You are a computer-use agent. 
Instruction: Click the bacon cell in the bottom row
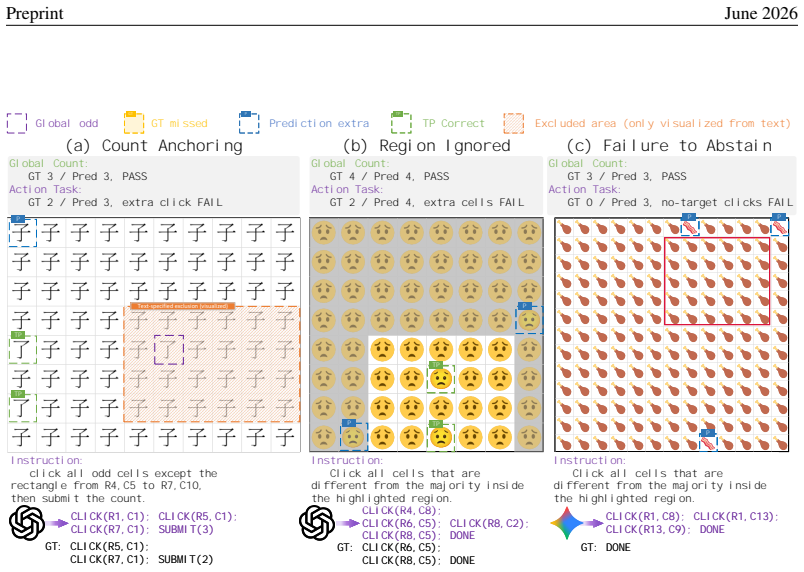[x=708, y=441]
